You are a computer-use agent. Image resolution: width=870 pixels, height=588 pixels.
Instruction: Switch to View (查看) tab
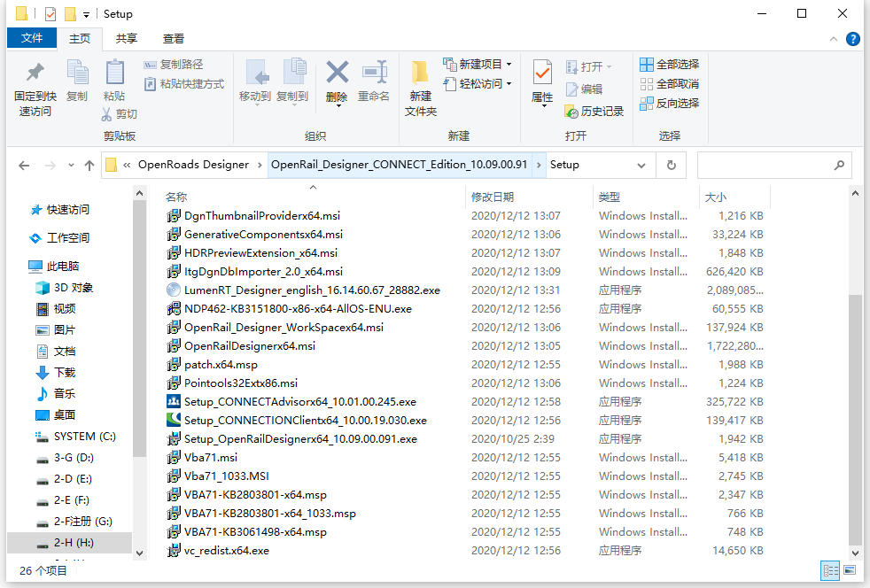coord(173,39)
